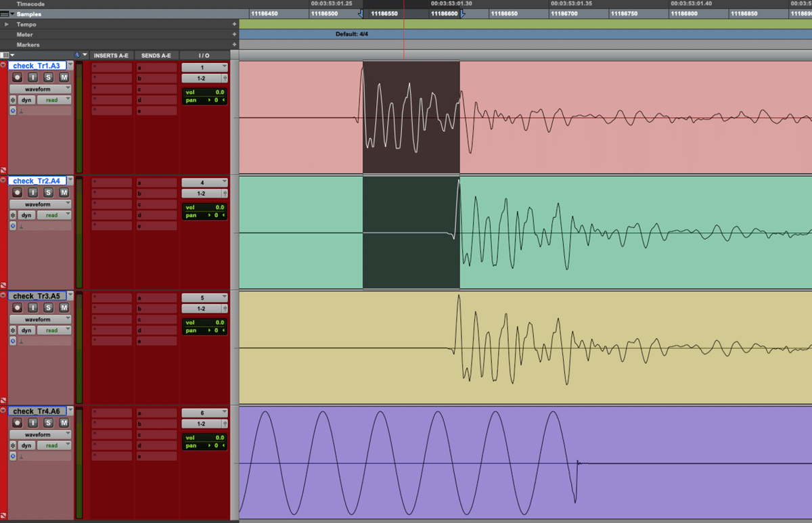Record-enable track check_Tr3.A5

pyautogui.click(x=18, y=308)
